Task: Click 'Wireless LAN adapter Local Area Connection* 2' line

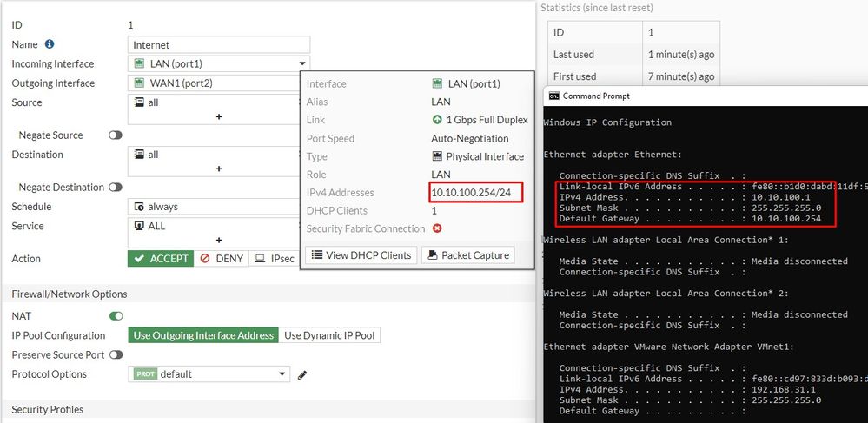Action: [x=666, y=294]
